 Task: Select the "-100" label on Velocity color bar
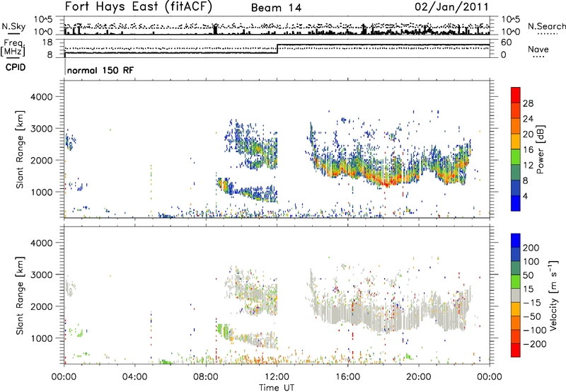pyautogui.click(x=534, y=330)
